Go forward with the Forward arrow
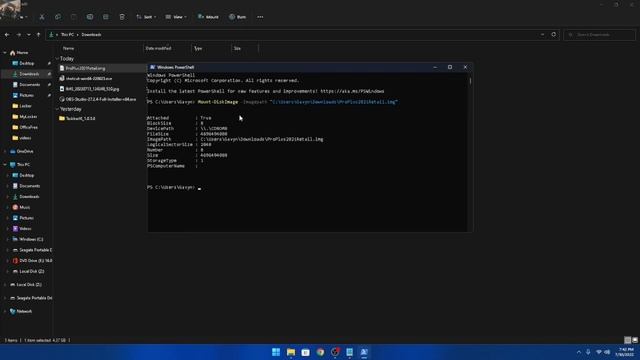 [18, 35]
